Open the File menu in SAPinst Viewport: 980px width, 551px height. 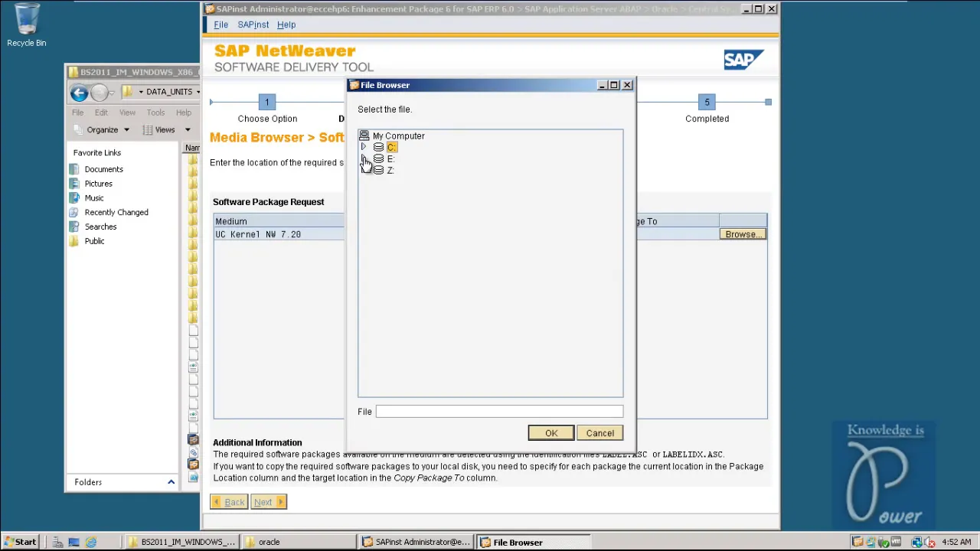(220, 24)
